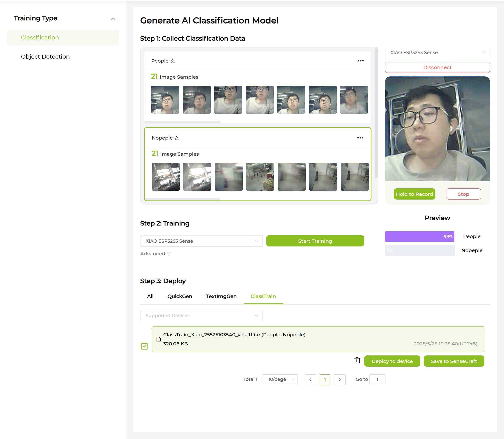Open the three-dot menu for People class

360,61
